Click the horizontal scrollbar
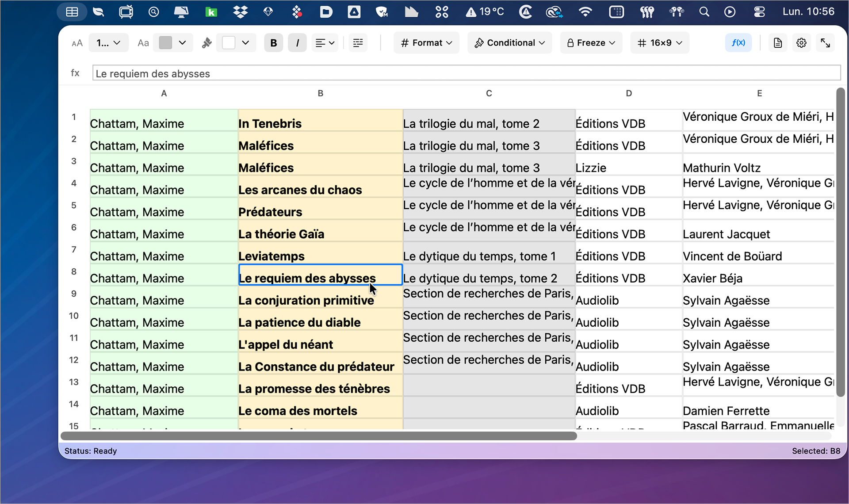Viewport: 849px width, 504px height. coord(319,436)
